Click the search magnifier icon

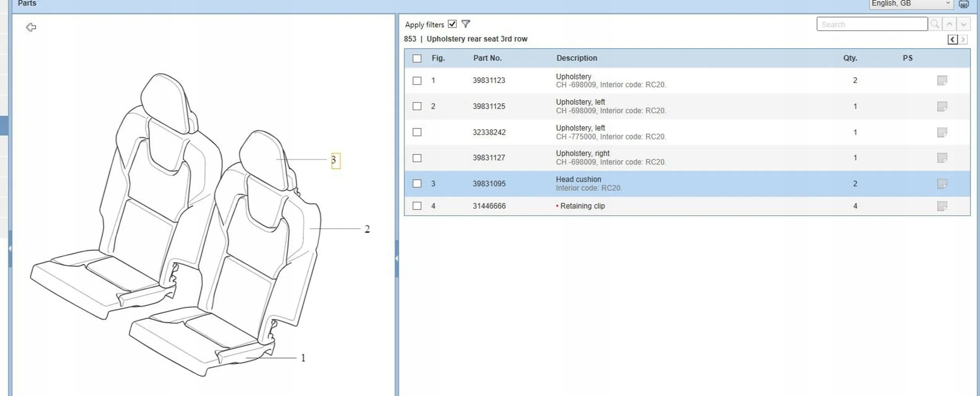pos(935,24)
